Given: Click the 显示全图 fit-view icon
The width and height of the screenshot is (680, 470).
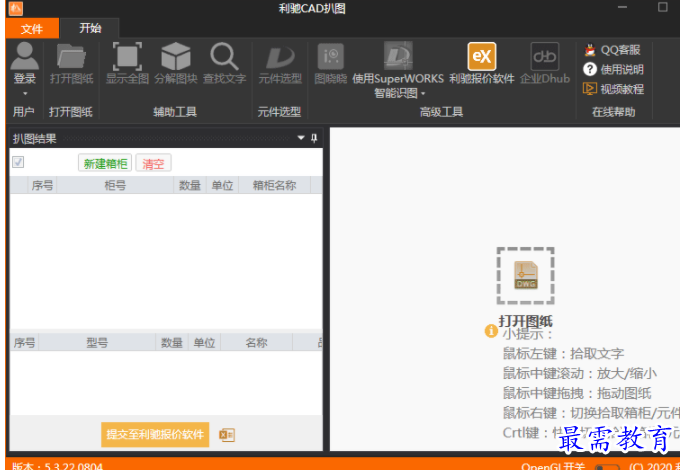Looking at the screenshot, I should tap(127, 56).
